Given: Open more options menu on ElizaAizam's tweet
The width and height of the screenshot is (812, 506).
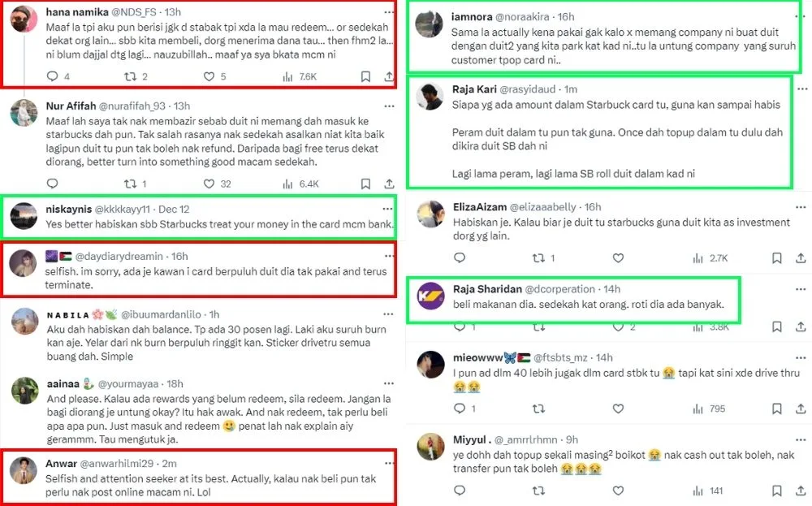Looking at the screenshot, I should pyautogui.click(x=800, y=206).
